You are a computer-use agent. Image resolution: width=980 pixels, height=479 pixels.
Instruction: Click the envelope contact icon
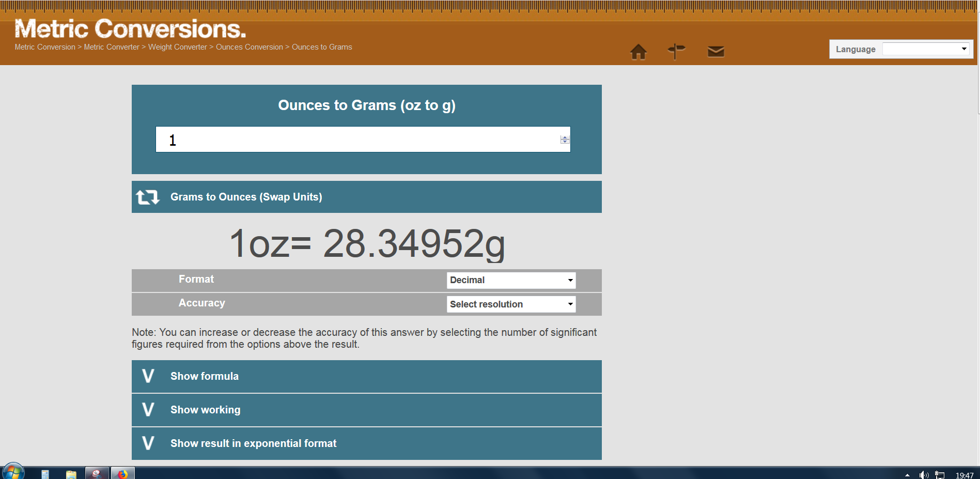click(715, 51)
